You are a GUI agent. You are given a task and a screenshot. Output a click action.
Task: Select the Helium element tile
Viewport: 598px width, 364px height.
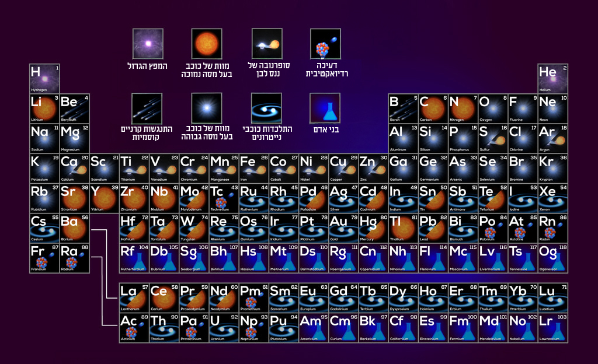[552, 79]
